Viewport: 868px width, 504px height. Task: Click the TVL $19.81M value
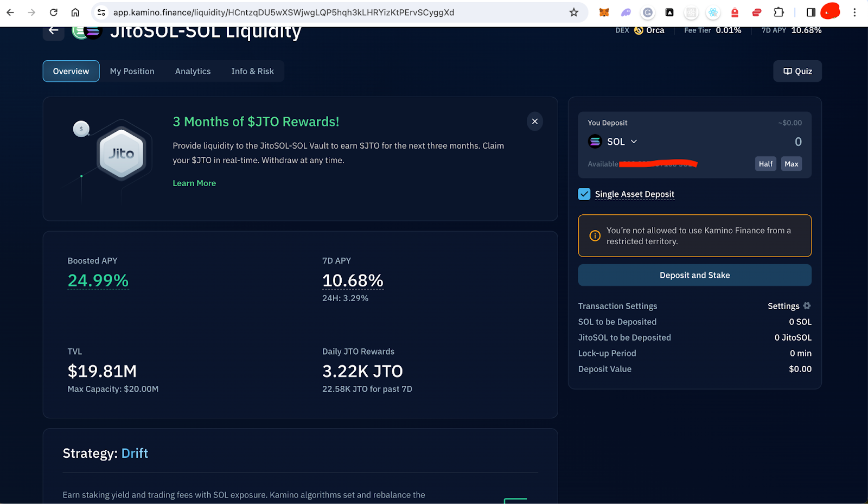[x=102, y=371]
